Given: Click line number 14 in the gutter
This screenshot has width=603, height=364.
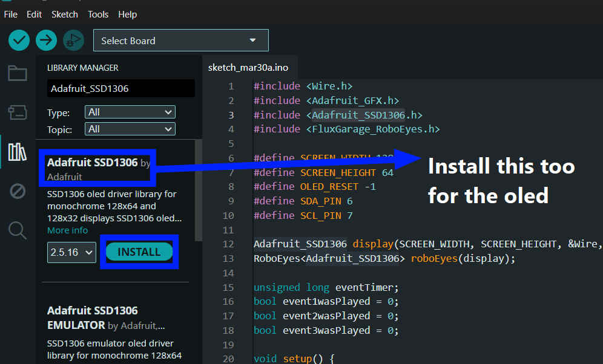Looking at the screenshot, I should click(228, 273).
